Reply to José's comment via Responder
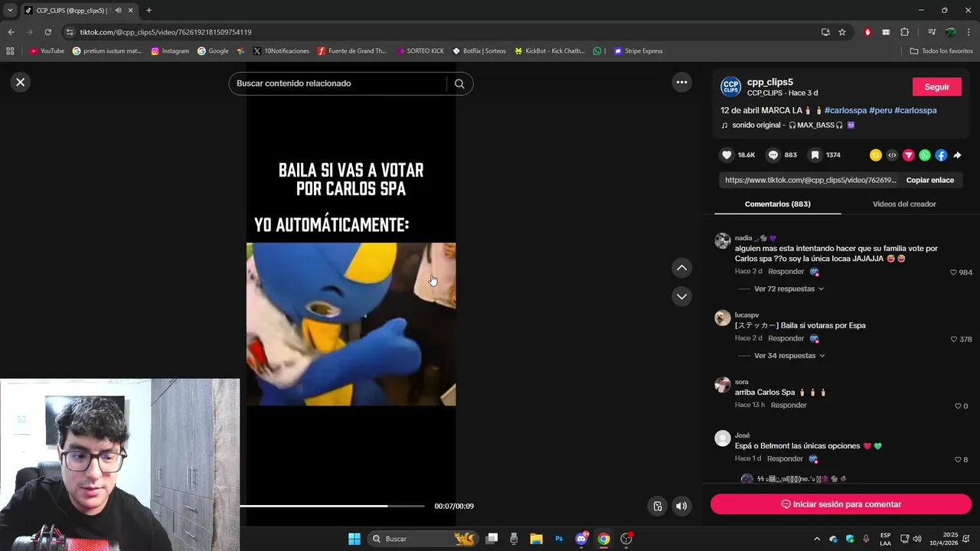 [x=786, y=459]
